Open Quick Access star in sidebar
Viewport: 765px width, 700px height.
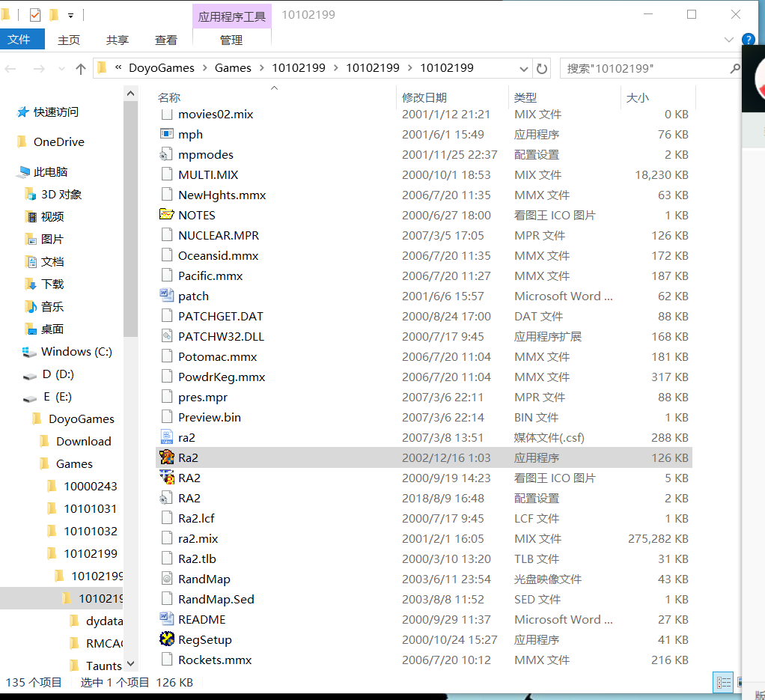[x=23, y=112]
